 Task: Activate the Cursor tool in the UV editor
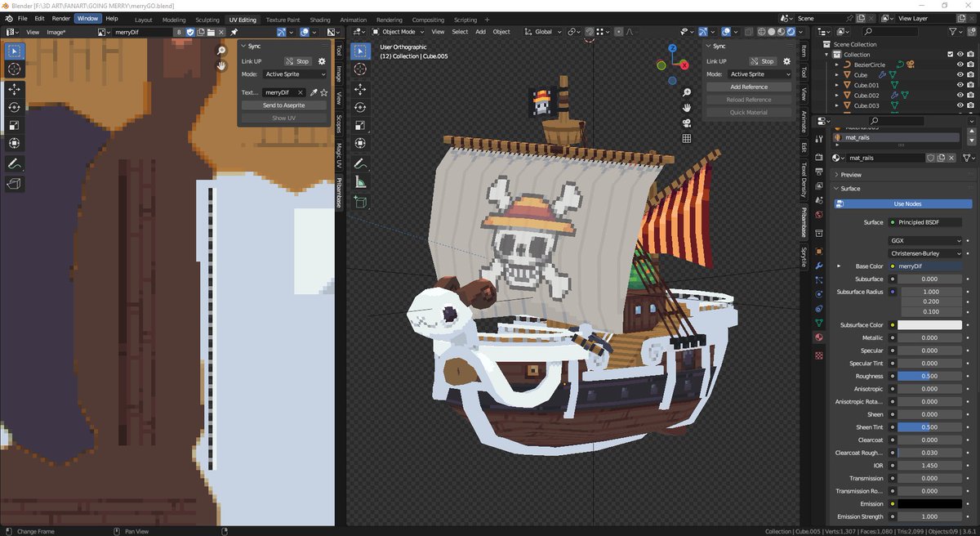[x=15, y=69]
